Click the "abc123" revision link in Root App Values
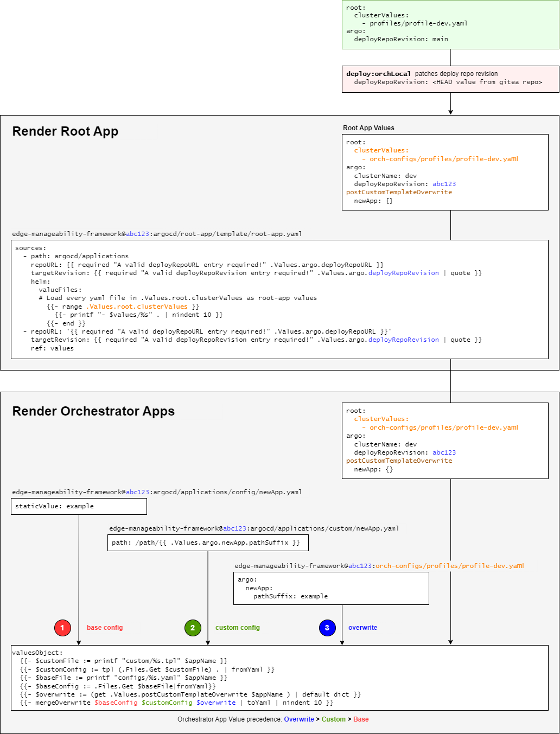 tap(444, 183)
